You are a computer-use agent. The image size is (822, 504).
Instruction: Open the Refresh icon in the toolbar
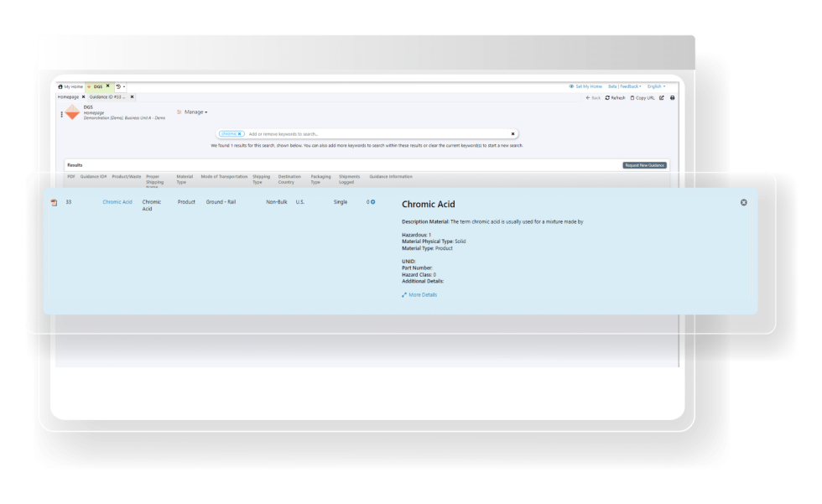610,99
